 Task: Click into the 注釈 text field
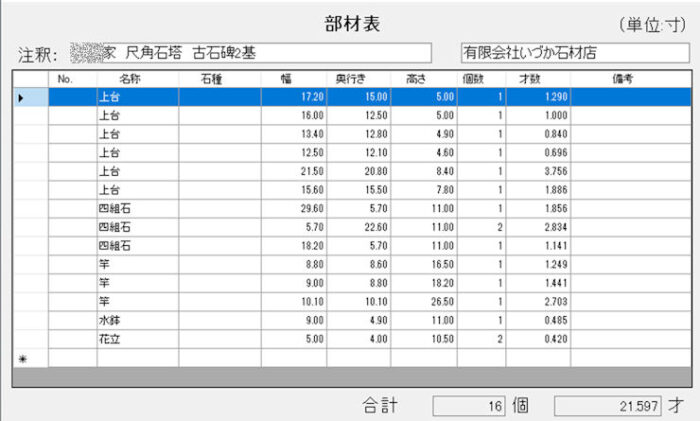point(250,51)
